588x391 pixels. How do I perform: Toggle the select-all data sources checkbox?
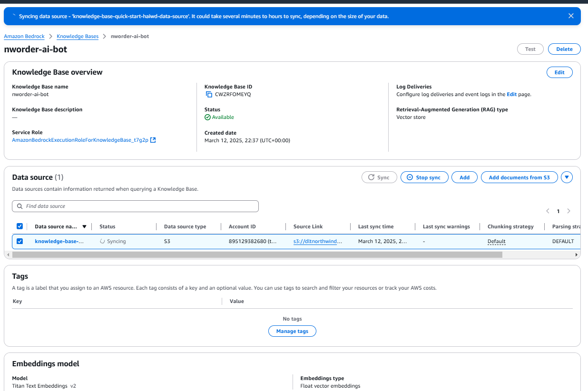[20, 226]
